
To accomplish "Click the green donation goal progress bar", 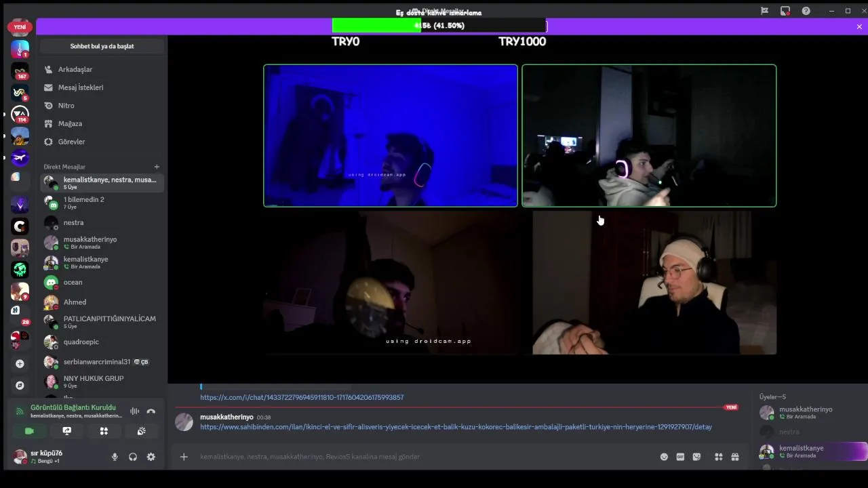I will click(x=439, y=26).
